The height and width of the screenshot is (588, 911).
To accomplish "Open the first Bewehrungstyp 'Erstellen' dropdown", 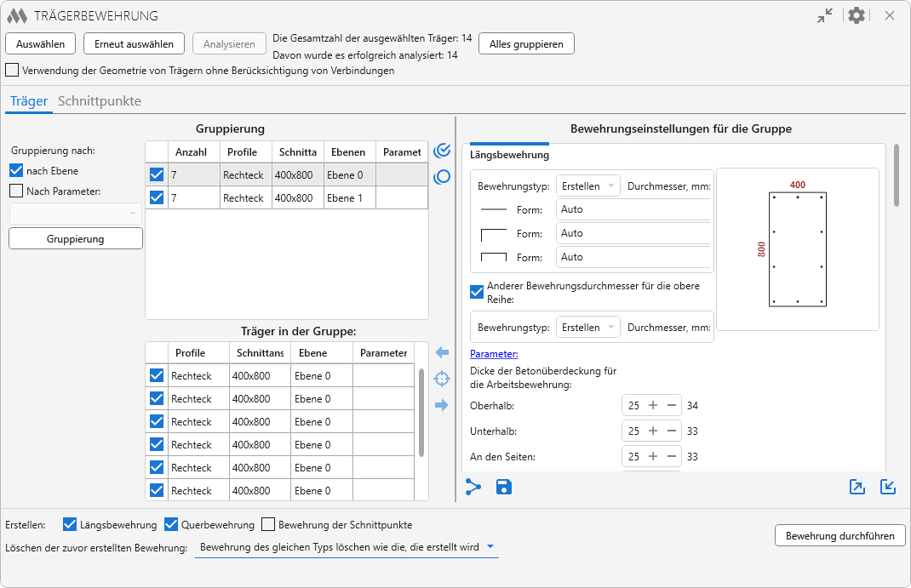I will pyautogui.click(x=588, y=186).
